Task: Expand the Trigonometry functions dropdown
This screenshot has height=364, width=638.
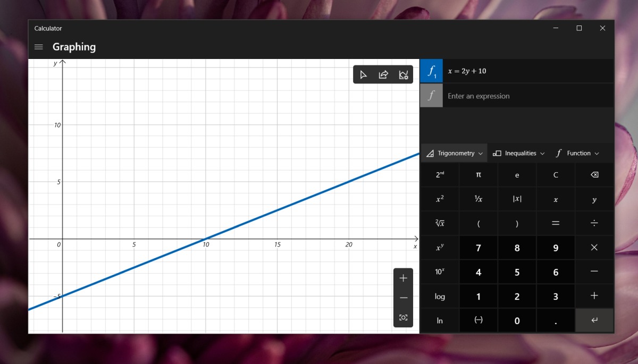Action: click(454, 153)
